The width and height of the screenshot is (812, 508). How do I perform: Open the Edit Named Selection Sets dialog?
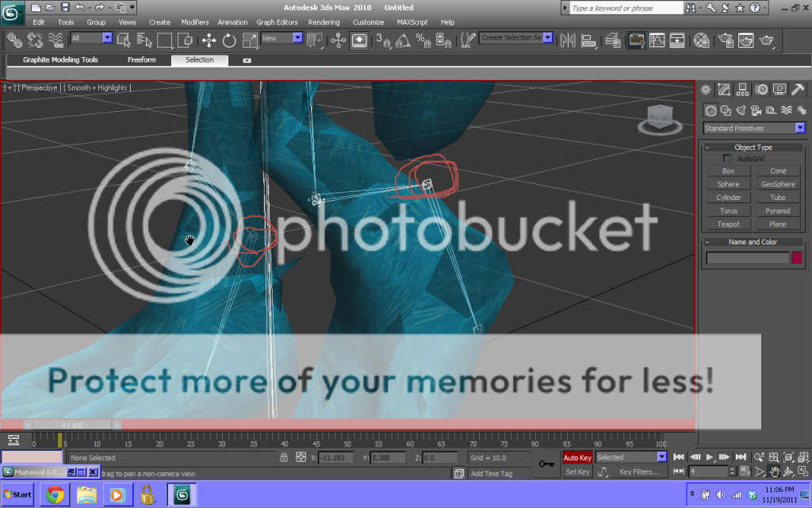coord(468,40)
